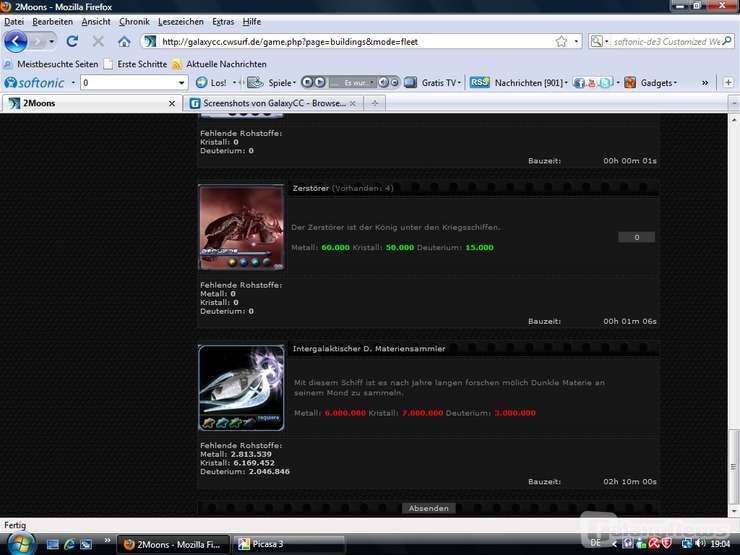The height and width of the screenshot is (555, 740).
Task: Click the Materiensammler ship thumbnail
Action: pyautogui.click(x=241, y=388)
